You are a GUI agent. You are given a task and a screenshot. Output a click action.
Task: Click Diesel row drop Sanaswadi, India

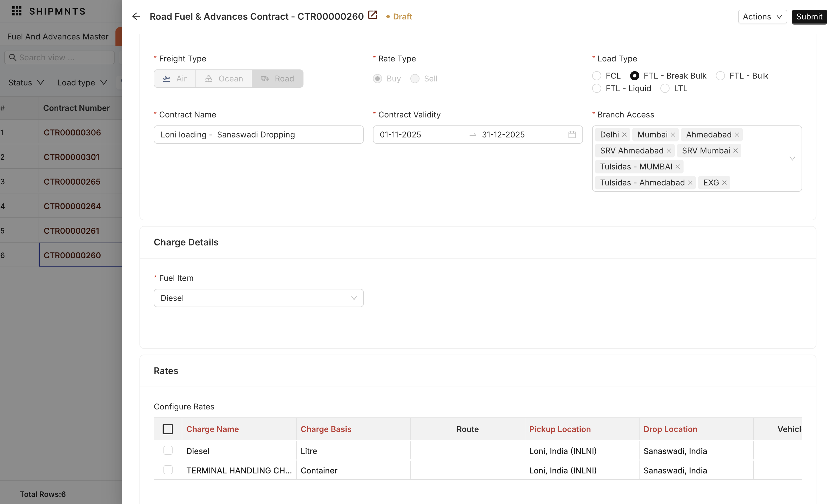click(696, 451)
